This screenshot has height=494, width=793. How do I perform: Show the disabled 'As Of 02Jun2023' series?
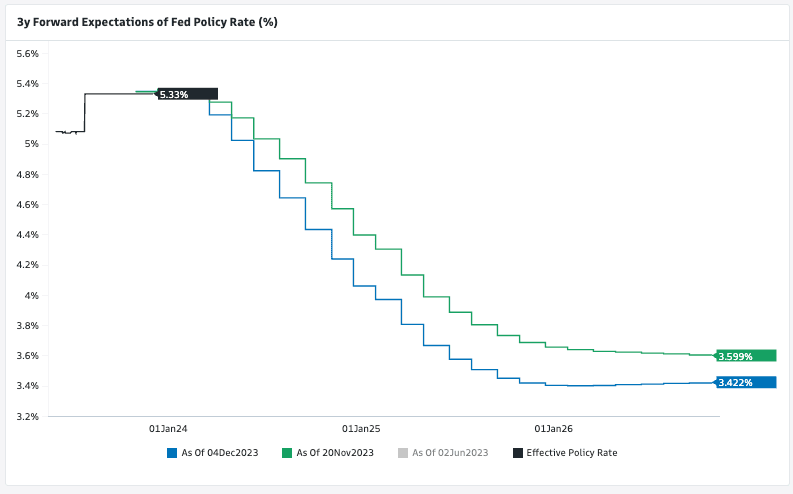[x=449, y=453]
